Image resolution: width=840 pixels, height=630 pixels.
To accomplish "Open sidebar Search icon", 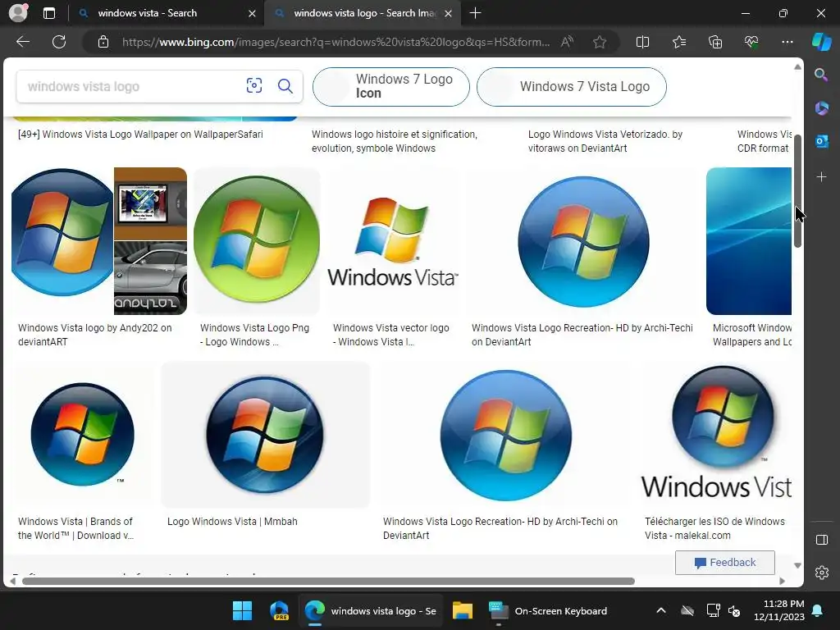I will [821, 75].
